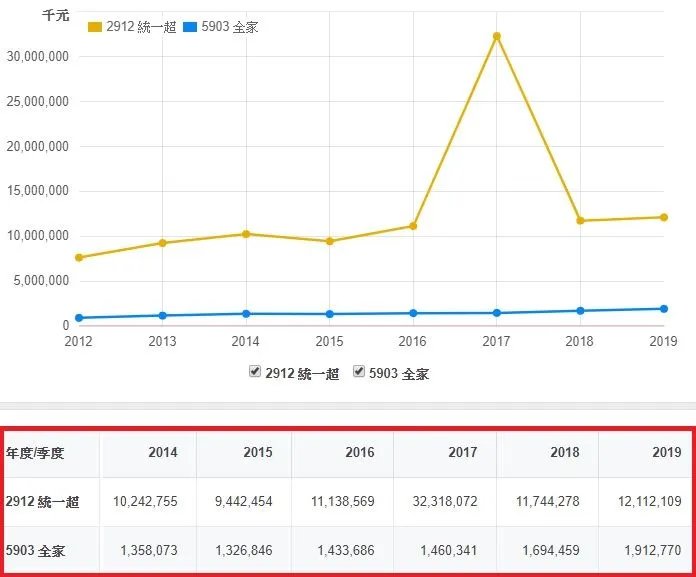
Task: Select cell value 12,112,109
Action: point(649,502)
